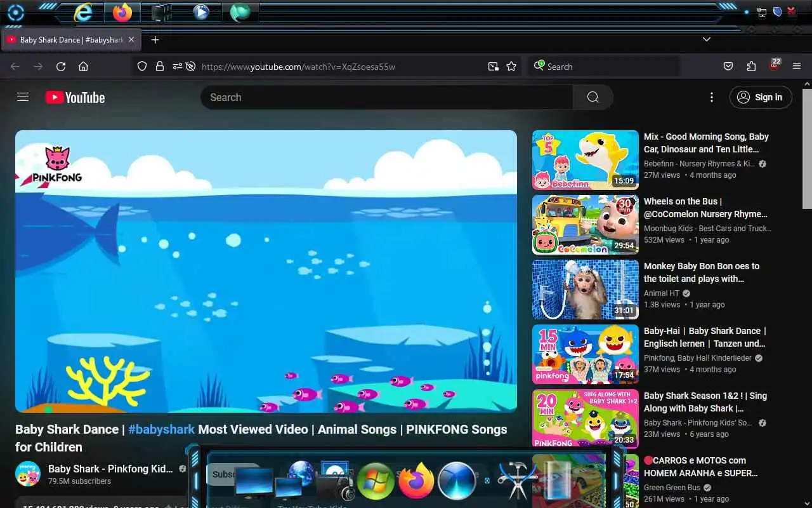
Task: Go to YouTube home via logo
Action: click(75, 97)
